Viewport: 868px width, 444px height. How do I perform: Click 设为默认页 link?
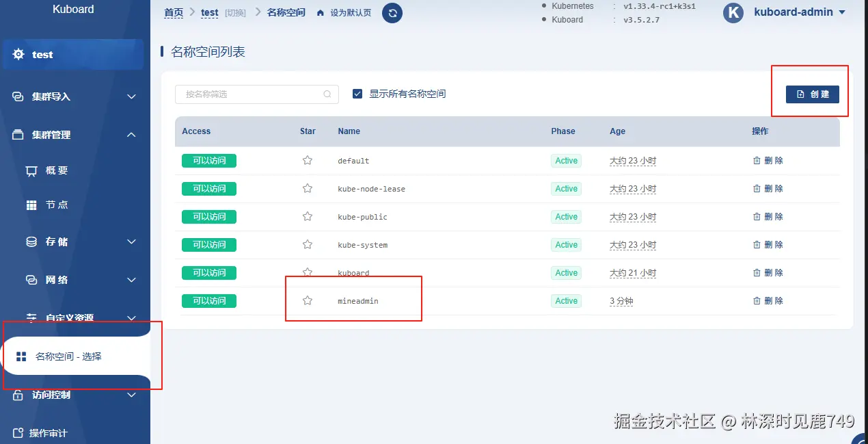pyautogui.click(x=351, y=13)
